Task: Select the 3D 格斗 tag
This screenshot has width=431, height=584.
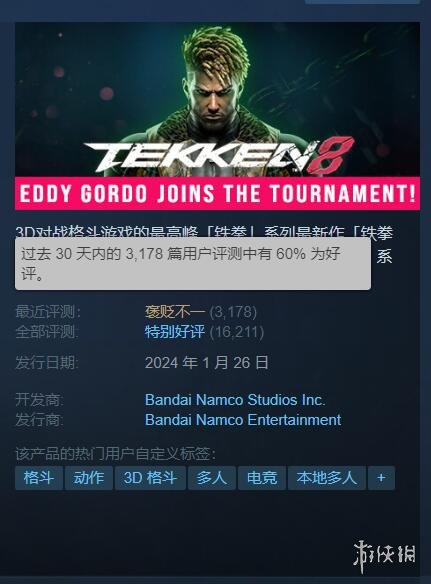Action: [x=150, y=477]
